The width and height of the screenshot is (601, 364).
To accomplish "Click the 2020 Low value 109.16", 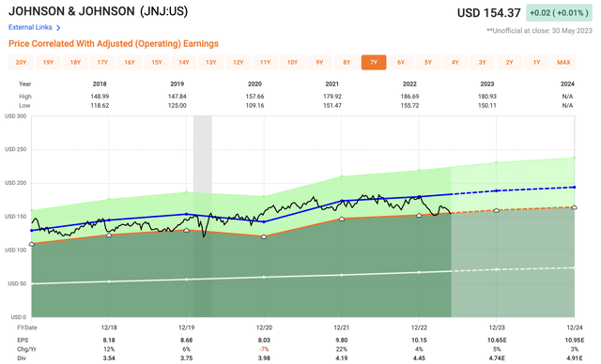I will pos(254,105).
